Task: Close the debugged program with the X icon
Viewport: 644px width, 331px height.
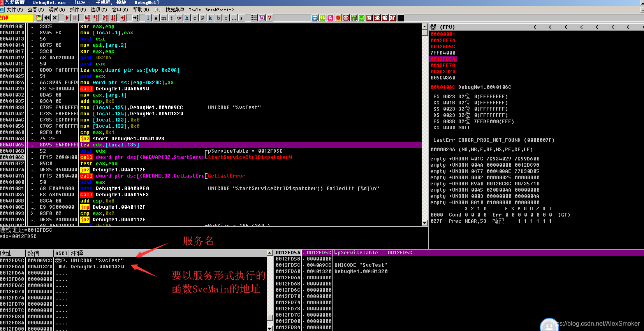Action: pyautogui.click(x=55, y=18)
